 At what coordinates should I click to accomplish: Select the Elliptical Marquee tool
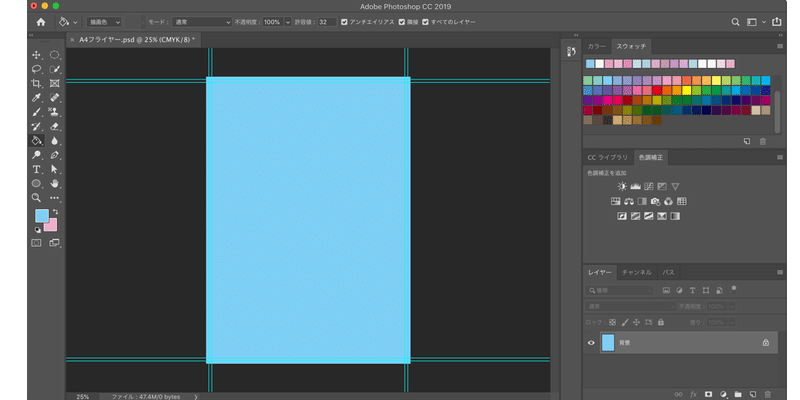55,55
